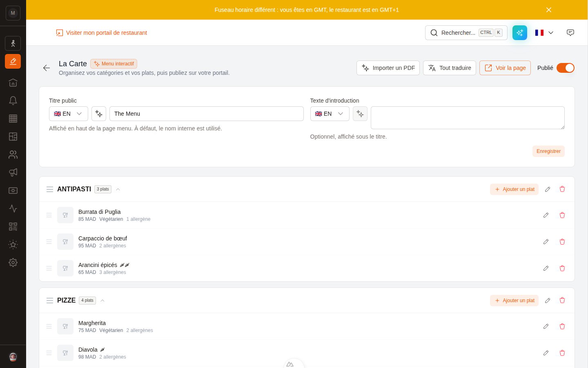This screenshot has height=368, width=588.
Task: Edit the Margherita dish
Action: [x=546, y=326]
